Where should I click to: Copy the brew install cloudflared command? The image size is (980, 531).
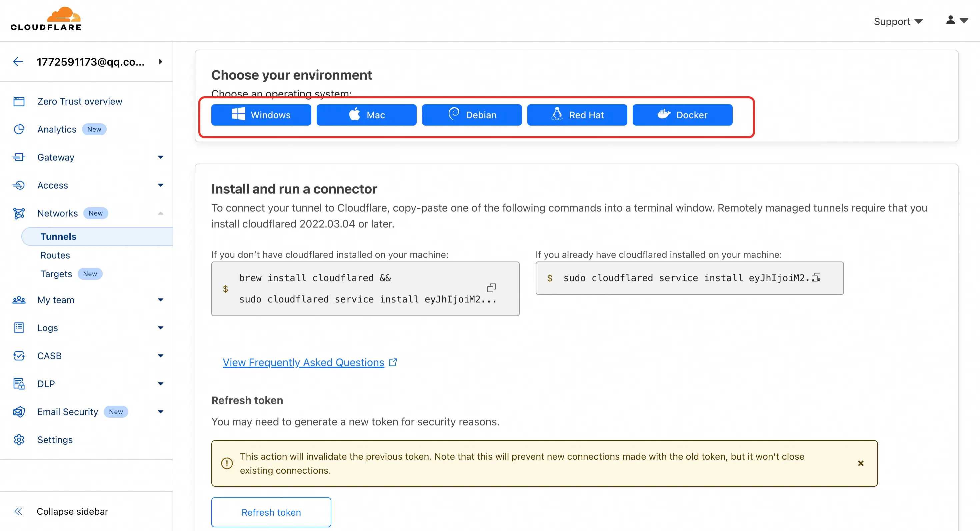coord(492,288)
